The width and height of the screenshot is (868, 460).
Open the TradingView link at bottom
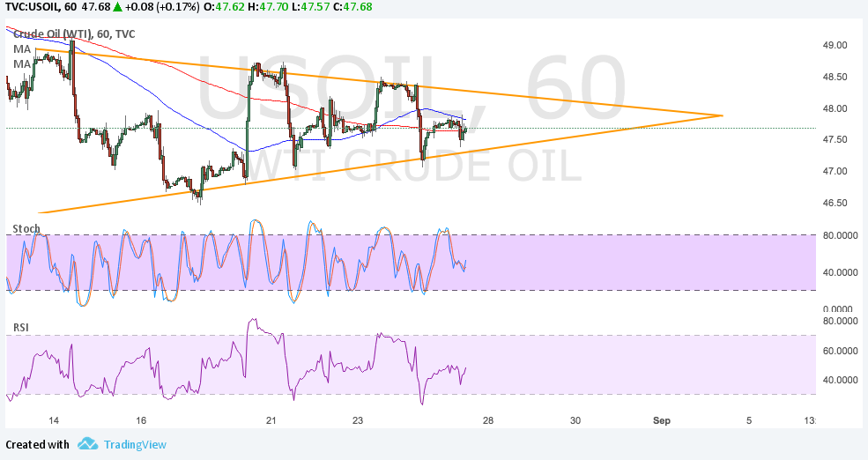(x=135, y=444)
